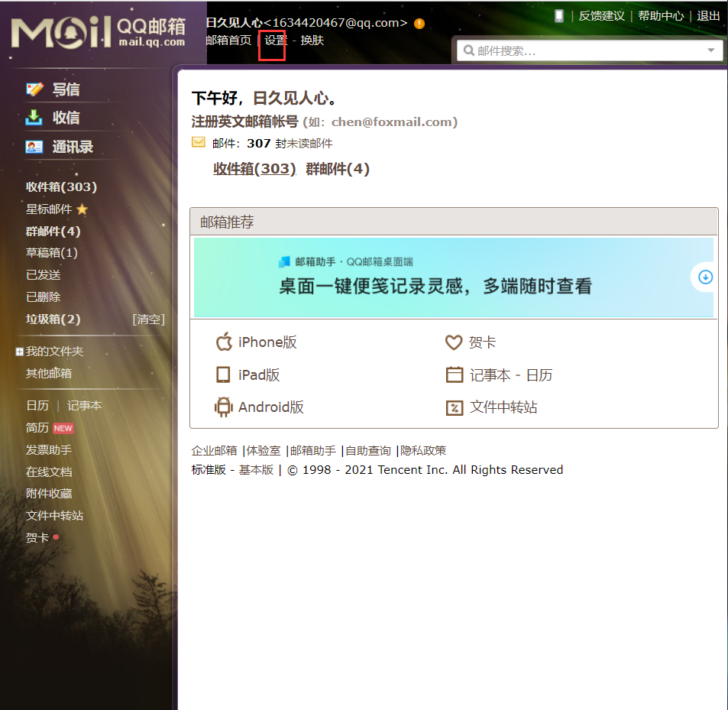Click the banner download arrow icon
Viewport: 728px width, 710px height.
pos(705,277)
